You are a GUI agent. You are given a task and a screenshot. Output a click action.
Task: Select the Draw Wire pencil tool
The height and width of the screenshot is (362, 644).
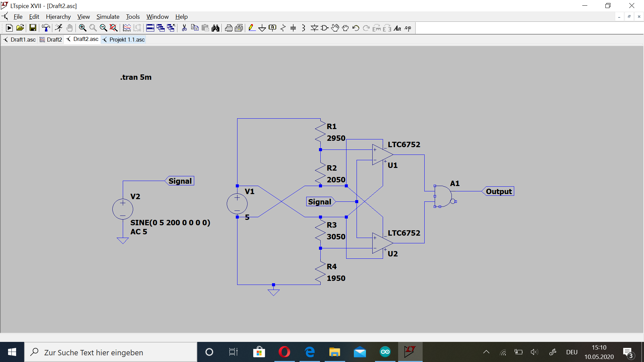tap(252, 28)
